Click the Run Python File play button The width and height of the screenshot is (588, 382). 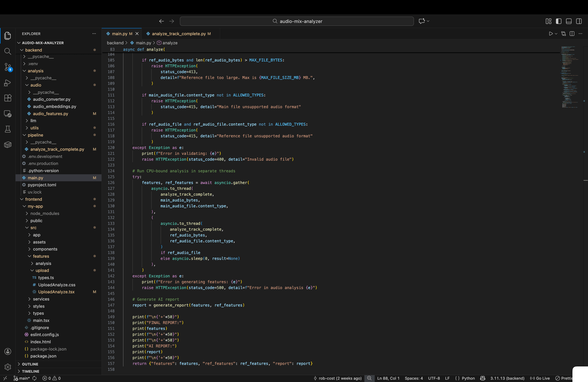(551, 34)
